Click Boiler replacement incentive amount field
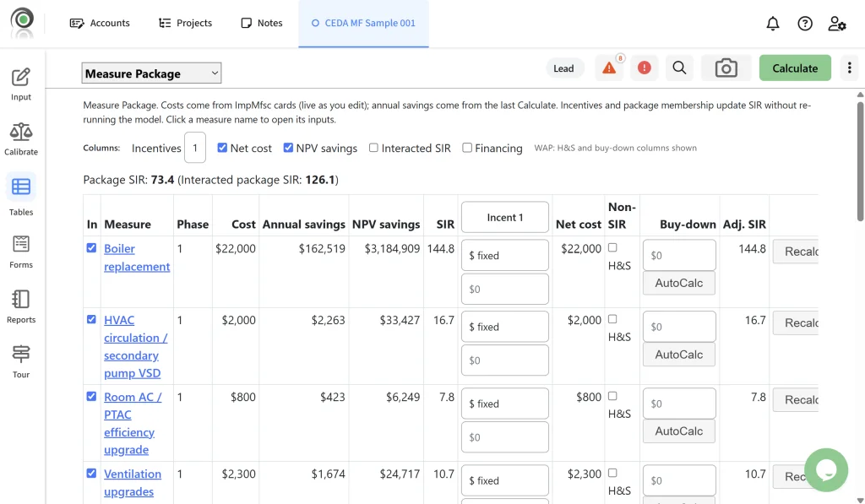Screen dimensions: 865x504 click(505, 289)
